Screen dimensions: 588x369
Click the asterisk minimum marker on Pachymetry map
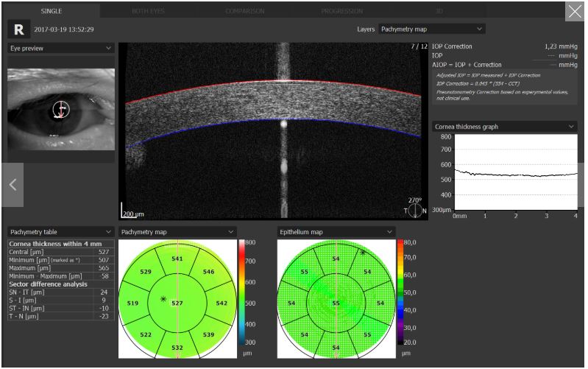(x=163, y=299)
